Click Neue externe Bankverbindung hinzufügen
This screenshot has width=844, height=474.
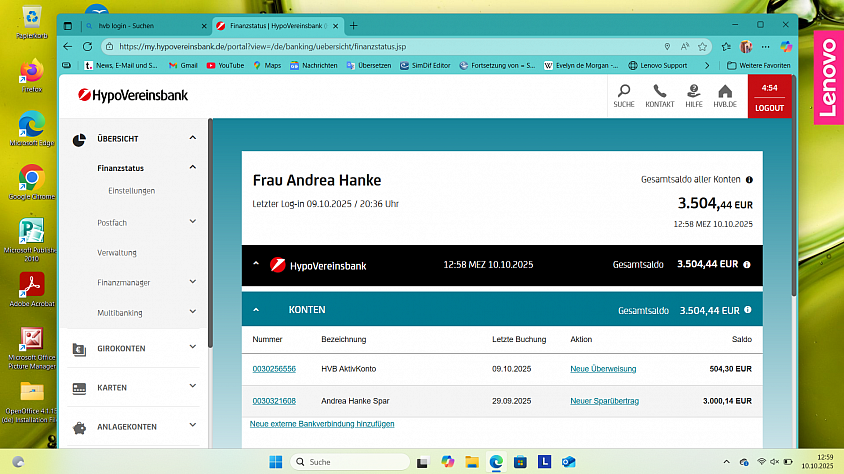(322, 424)
